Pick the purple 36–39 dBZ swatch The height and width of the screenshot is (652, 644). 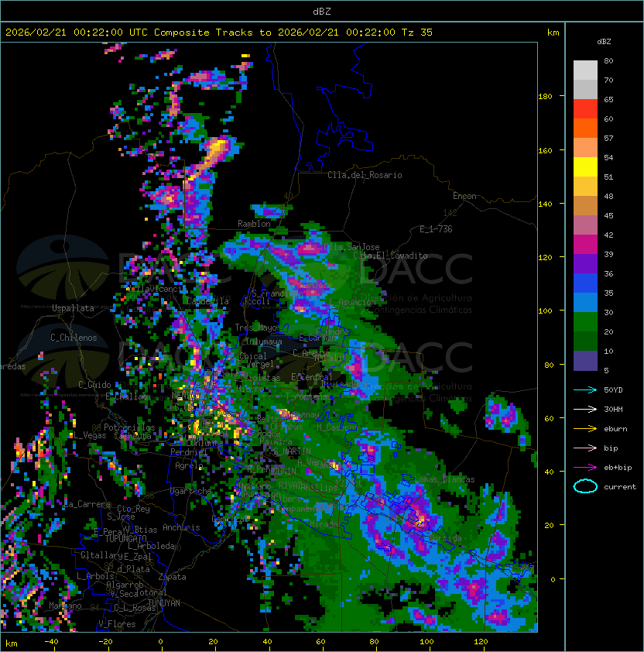pos(585,263)
